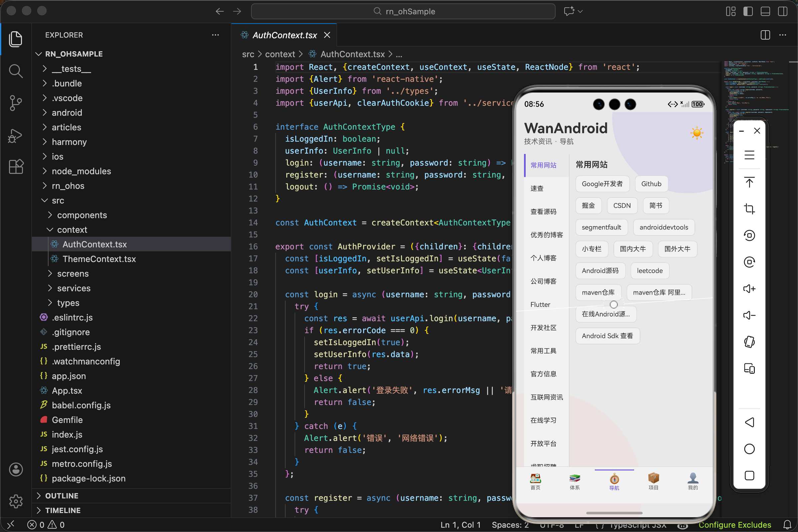798x532 pixels.
Task: Click the Go Forward arrow in title bar
Action: point(237,12)
